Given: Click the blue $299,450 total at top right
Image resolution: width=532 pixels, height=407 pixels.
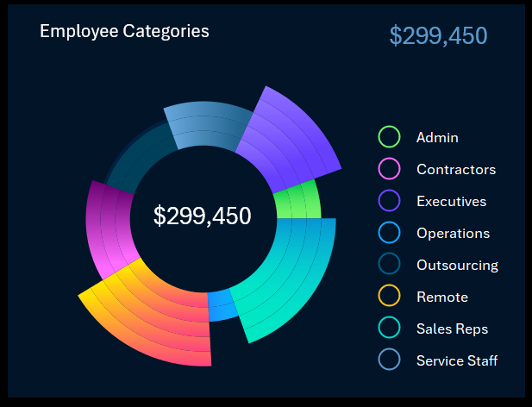Looking at the screenshot, I should point(438,35).
